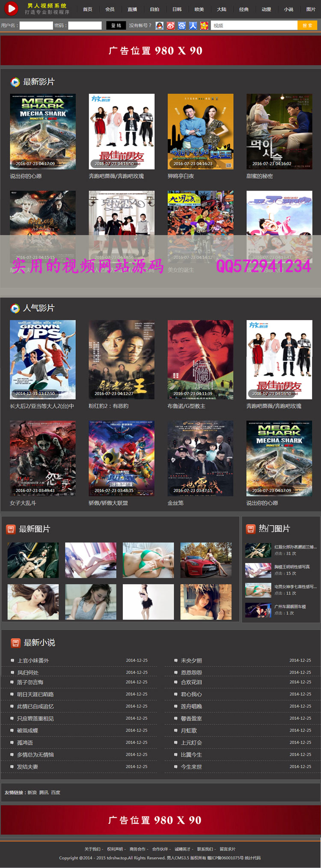Open the 关于我们 footer link
Viewport: 321px width, 868px height.
coord(92,849)
